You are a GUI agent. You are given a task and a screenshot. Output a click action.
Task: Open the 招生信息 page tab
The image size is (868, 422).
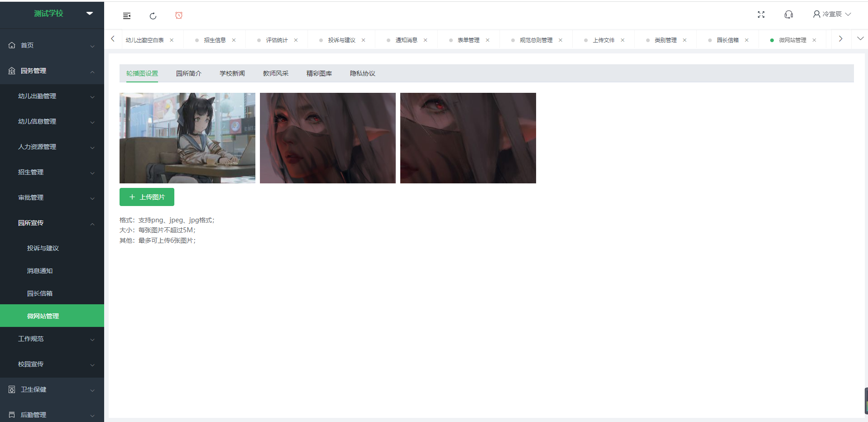[x=215, y=40]
